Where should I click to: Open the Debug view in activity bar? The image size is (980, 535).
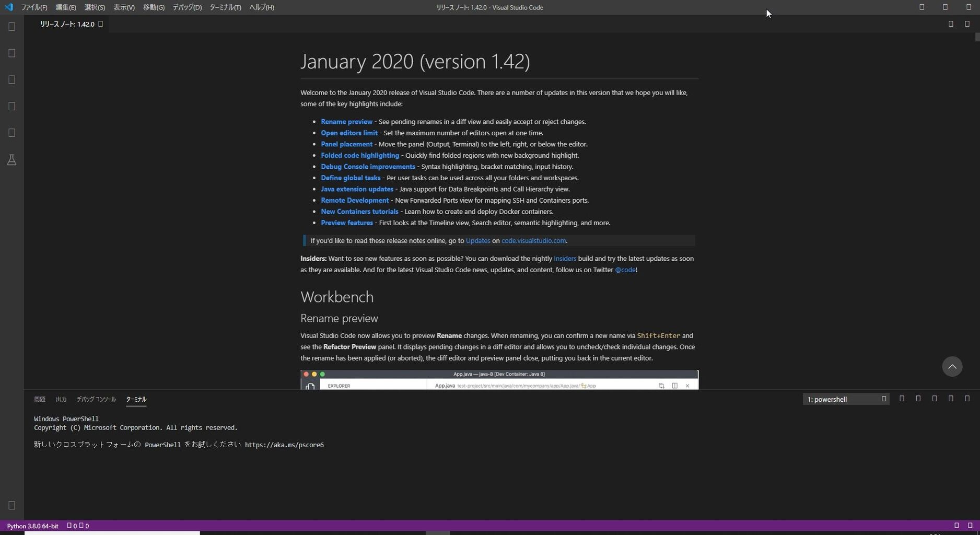[11, 106]
